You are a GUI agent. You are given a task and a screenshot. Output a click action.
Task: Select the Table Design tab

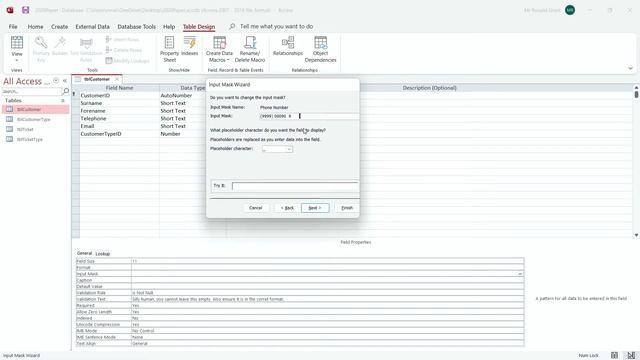[x=199, y=27]
